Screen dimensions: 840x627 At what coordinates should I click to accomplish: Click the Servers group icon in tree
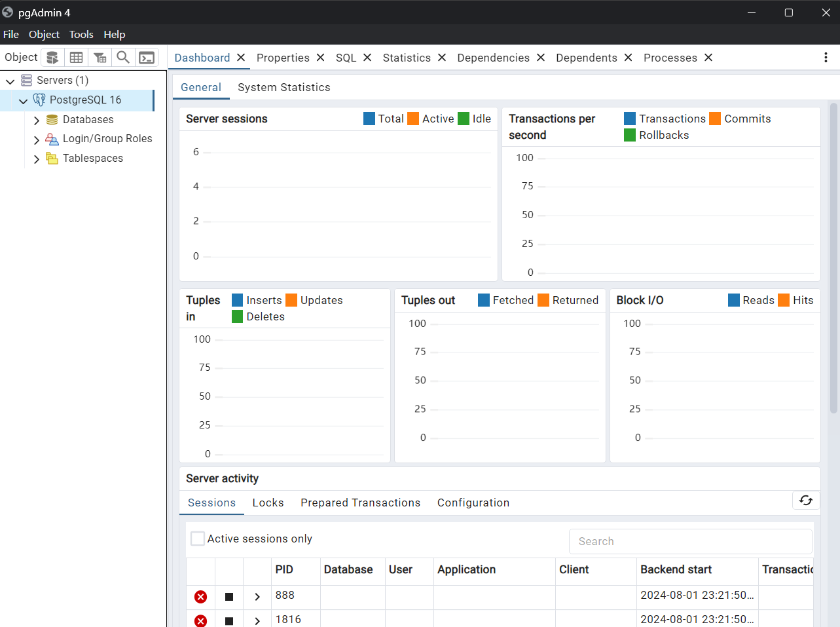pos(26,80)
